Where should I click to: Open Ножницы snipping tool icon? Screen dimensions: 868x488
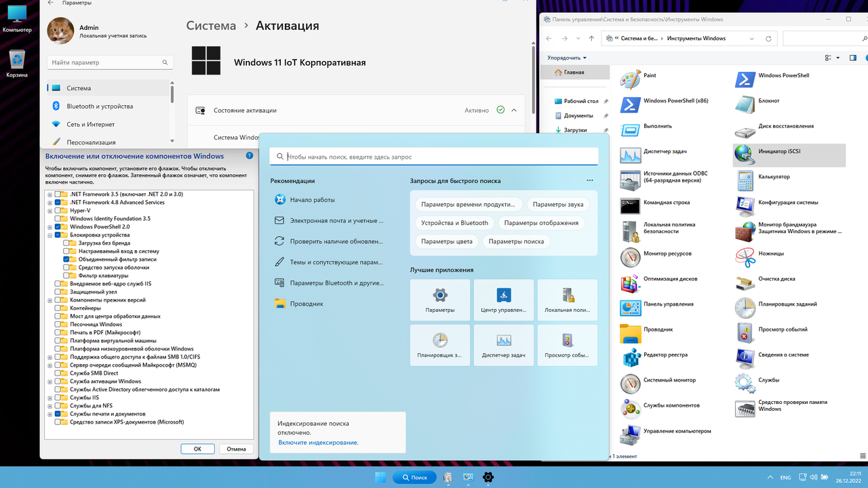745,258
